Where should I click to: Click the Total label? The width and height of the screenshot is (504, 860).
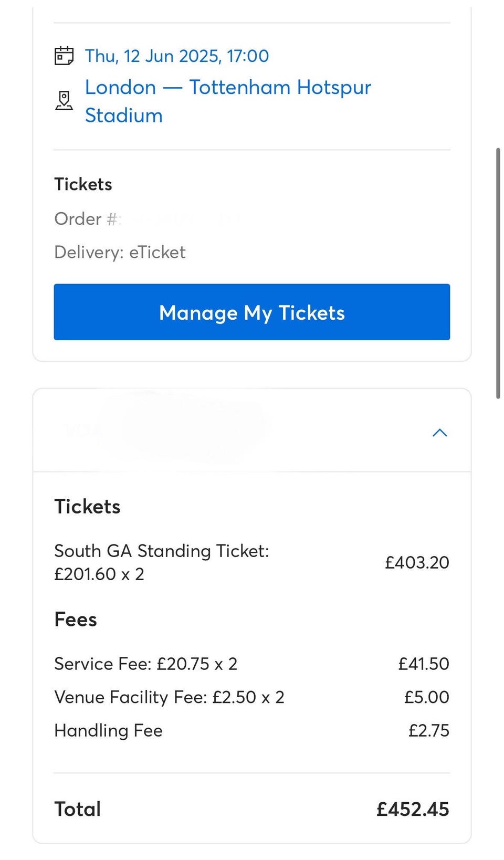(x=78, y=809)
